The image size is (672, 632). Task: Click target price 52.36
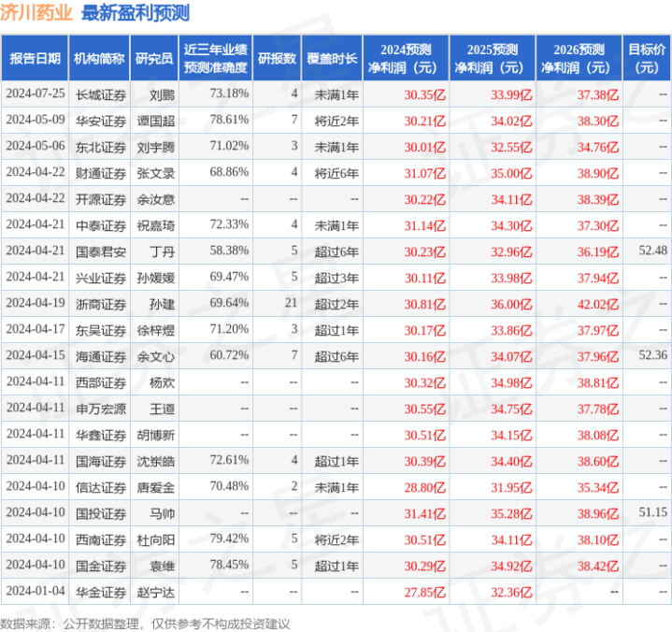[x=652, y=355]
